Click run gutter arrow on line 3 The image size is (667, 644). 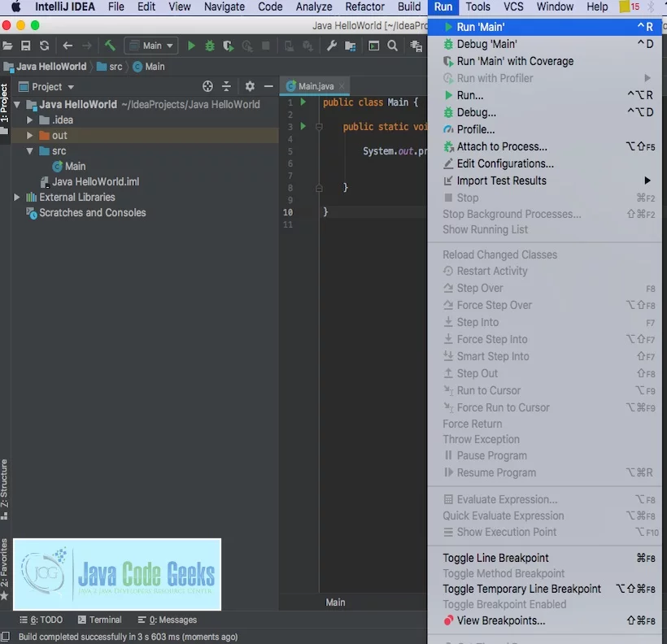(303, 126)
